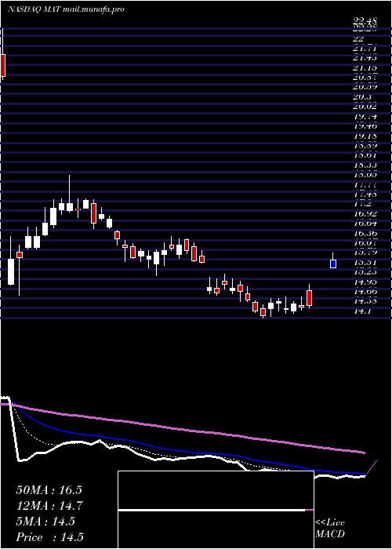Click the NASDAQ MAT chart title
The height and width of the screenshot is (549, 392).
(66, 9)
